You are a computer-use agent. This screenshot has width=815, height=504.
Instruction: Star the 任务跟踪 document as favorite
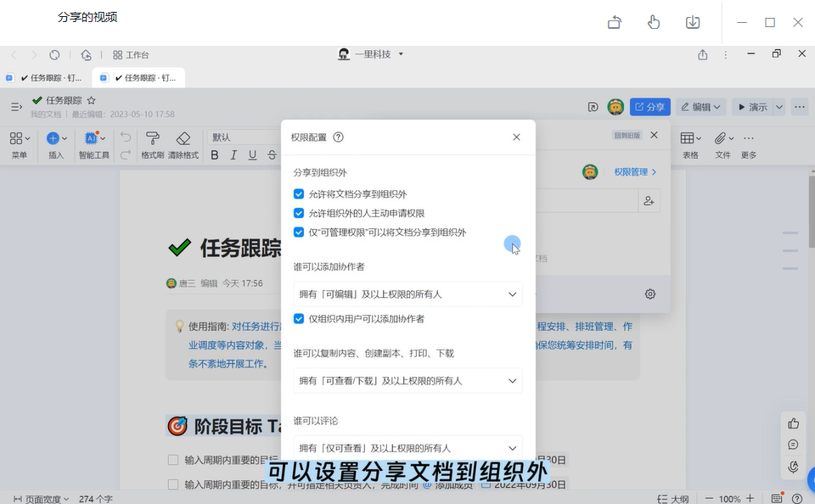[91, 101]
